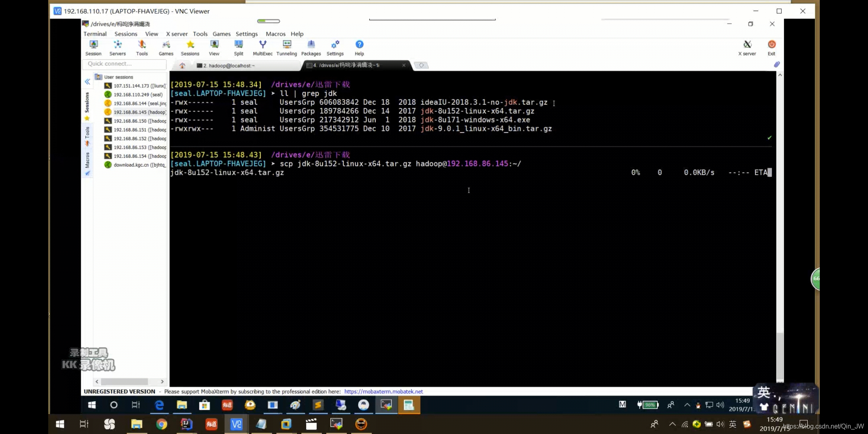This screenshot has width=868, height=434.
Task: Click the VNC Viewer taskbar icon
Action: [x=236, y=424]
